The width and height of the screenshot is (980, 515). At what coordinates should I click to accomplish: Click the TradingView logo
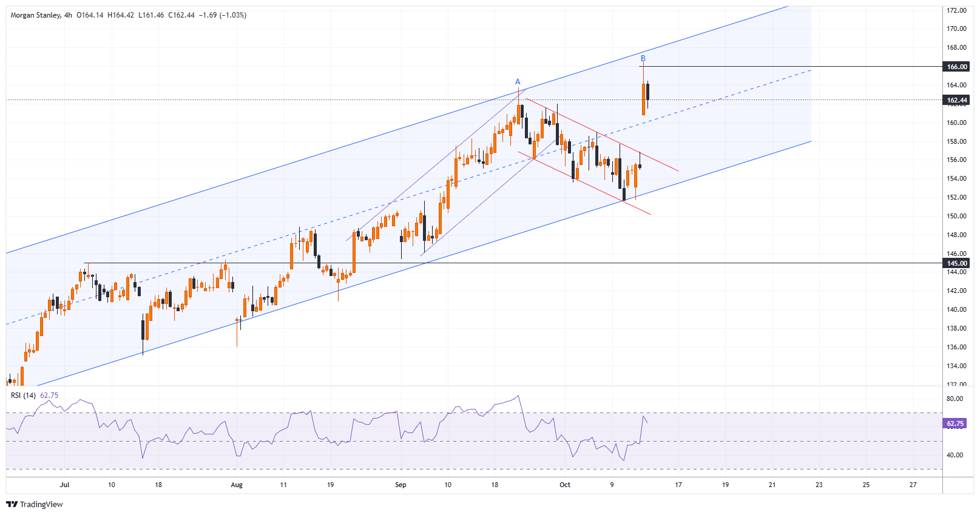35,504
